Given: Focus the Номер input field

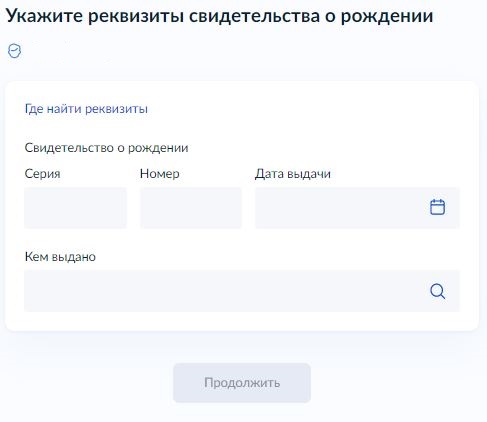Looking at the screenshot, I should tap(191, 208).
